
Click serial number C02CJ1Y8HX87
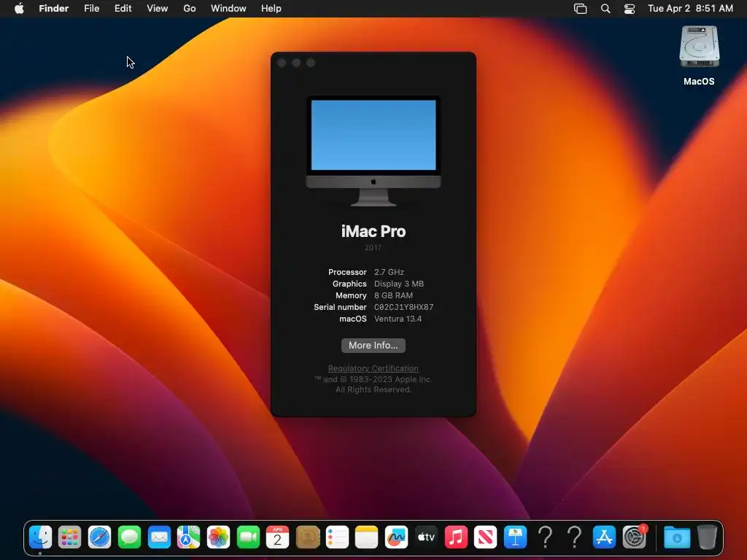tap(403, 307)
